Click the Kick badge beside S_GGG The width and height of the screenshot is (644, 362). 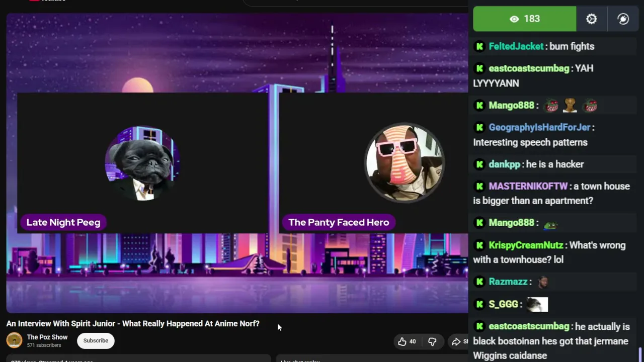(x=479, y=304)
